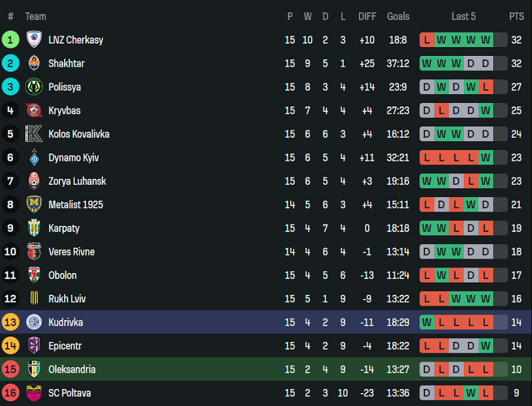Click the Rukh Lviv club crest
Screen dimensions: 532x406
click(x=34, y=299)
